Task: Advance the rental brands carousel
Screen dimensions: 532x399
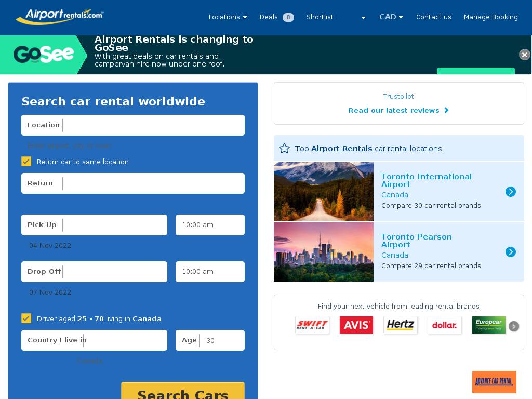Action: pos(514,326)
